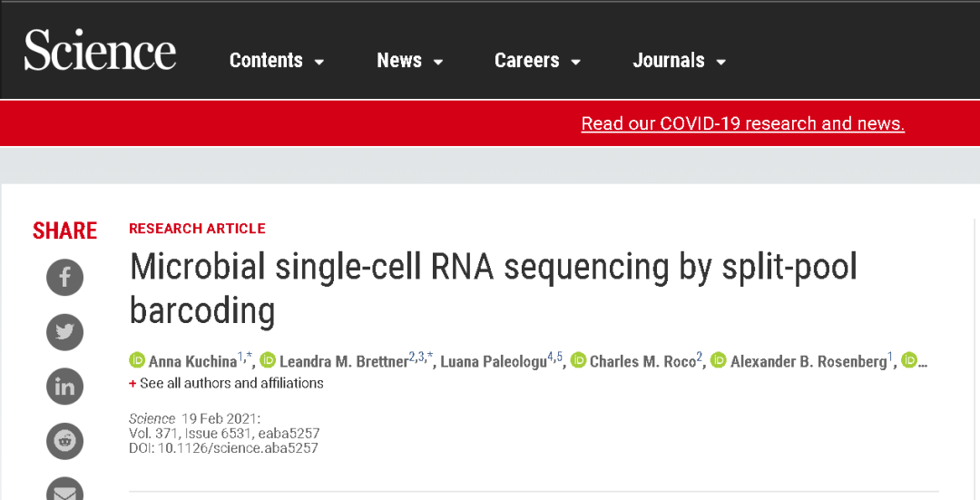Expand the Contents dropdown menu
980x500 pixels.
277,61
